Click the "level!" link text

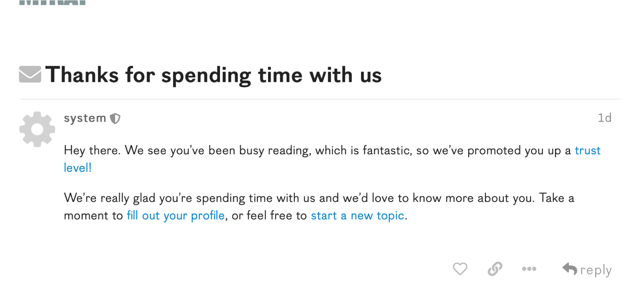tap(78, 168)
